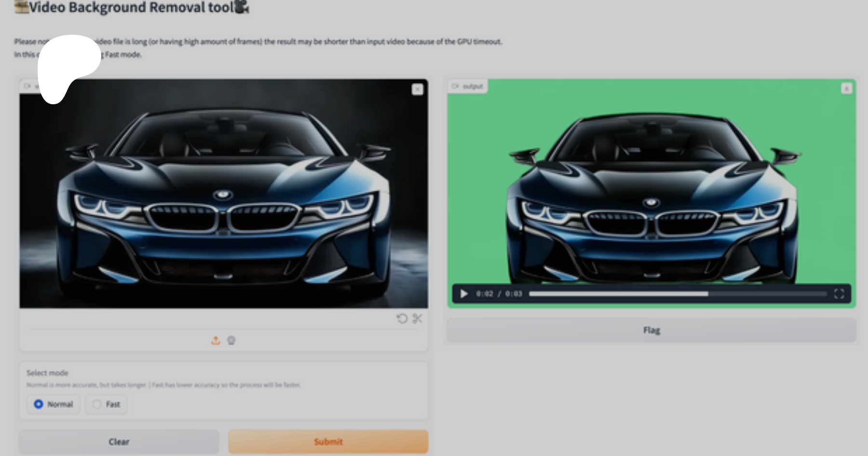Select the Fast mode radio button
The width and height of the screenshot is (868, 456).
point(97,404)
